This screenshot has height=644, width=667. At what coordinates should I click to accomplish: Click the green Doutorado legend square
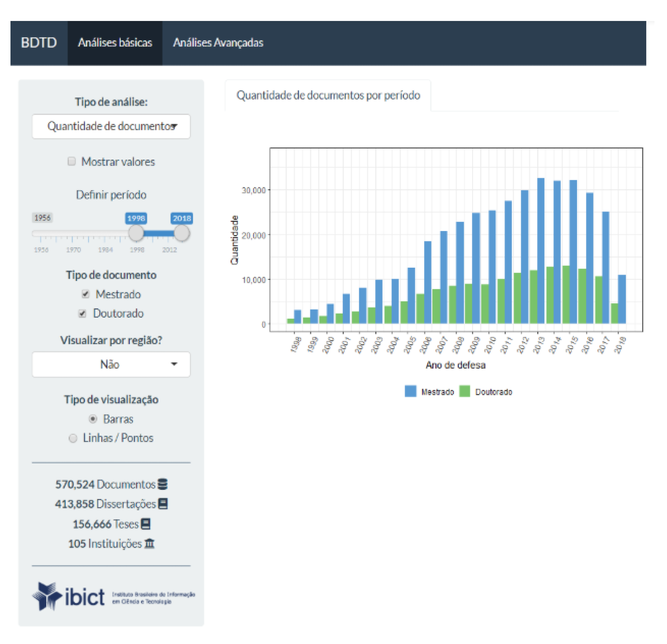[x=465, y=391]
